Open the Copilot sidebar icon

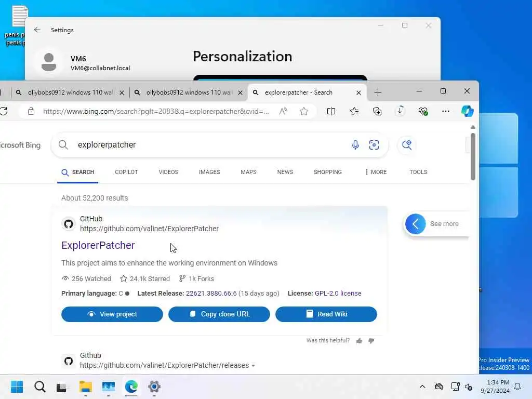coord(467,111)
